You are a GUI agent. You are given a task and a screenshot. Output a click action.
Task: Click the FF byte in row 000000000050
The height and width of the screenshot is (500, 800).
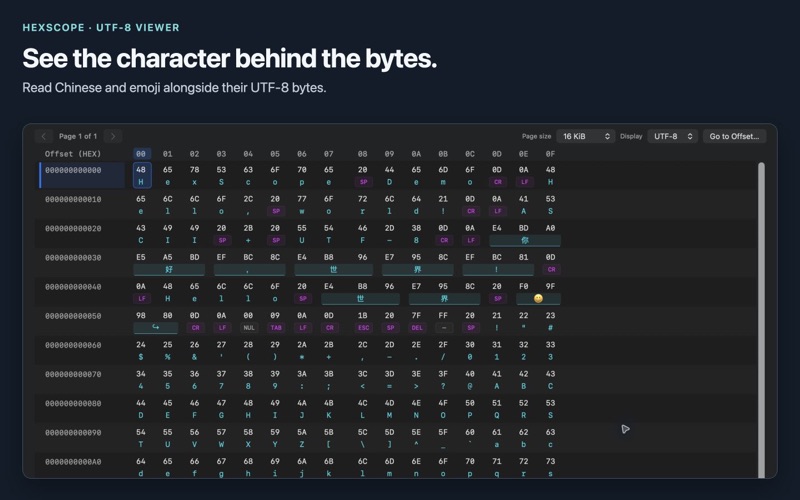pos(443,316)
